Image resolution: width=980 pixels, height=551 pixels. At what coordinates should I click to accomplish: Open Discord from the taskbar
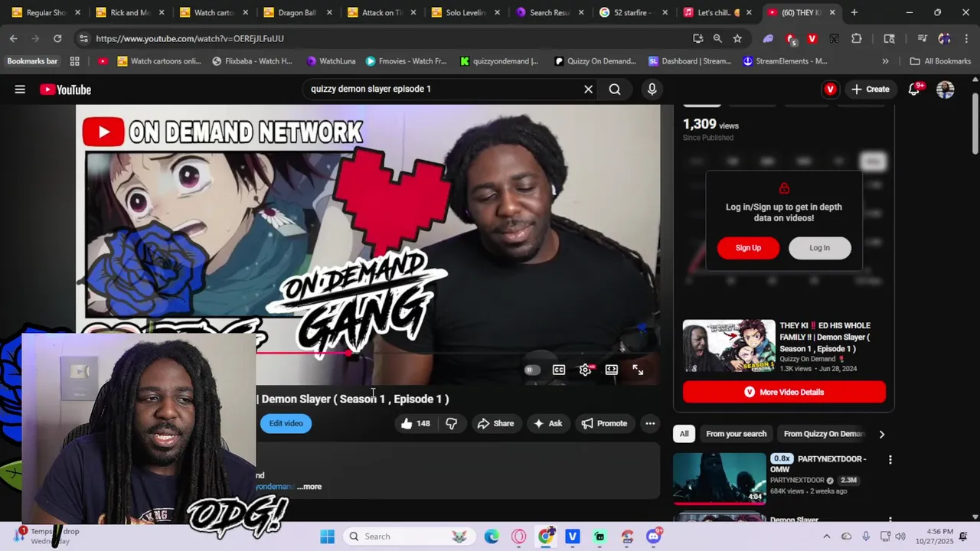click(653, 536)
